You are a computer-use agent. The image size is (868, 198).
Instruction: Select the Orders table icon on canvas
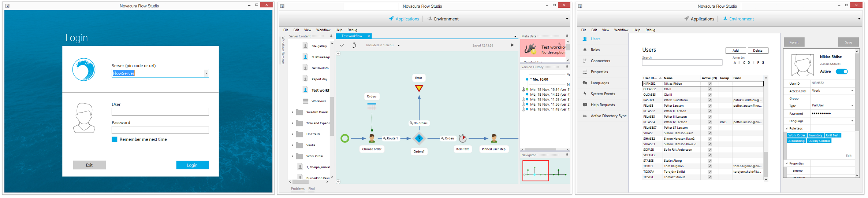click(x=372, y=106)
